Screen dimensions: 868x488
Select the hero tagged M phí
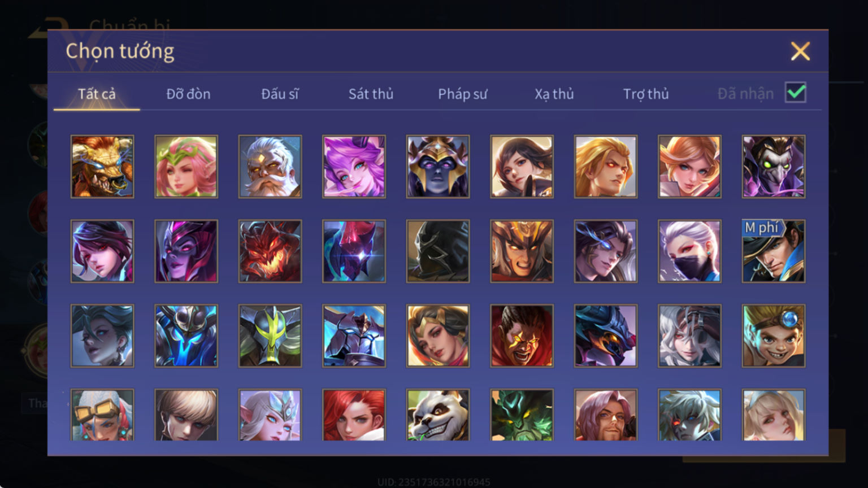[x=774, y=251]
